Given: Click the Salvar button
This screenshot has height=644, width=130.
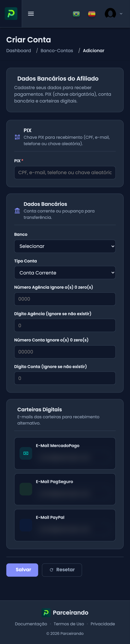Looking at the screenshot, I should tap(22, 570).
